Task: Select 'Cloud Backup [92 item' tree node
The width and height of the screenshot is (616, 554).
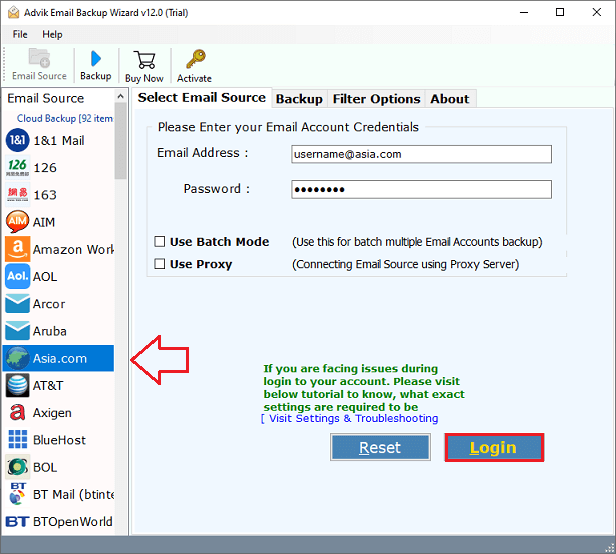Action: point(65,118)
